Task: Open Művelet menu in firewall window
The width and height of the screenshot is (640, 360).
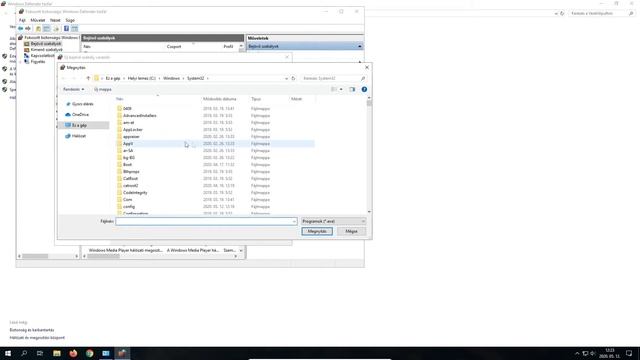Action: [38, 20]
